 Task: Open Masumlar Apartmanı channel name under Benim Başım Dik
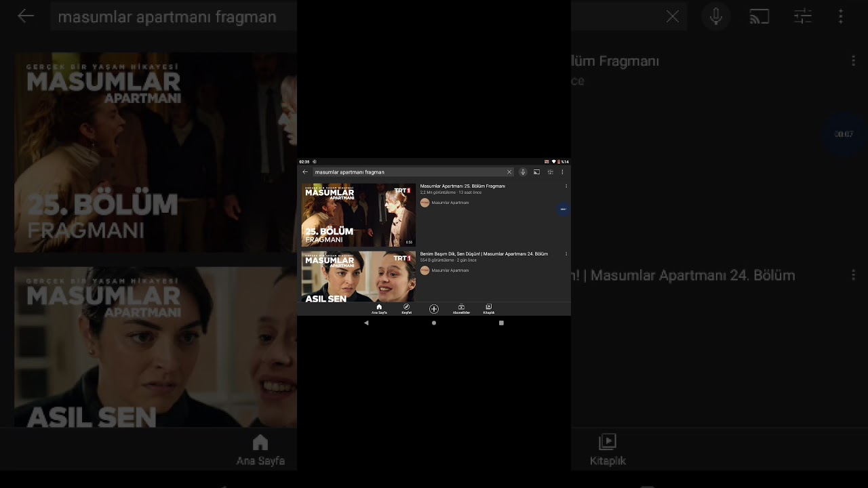tap(450, 270)
